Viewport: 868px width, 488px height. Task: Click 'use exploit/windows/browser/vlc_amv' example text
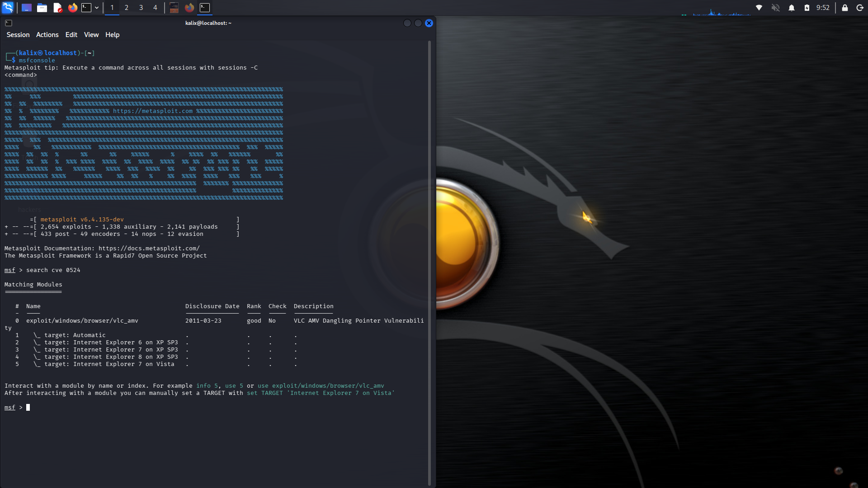click(321, 386)
